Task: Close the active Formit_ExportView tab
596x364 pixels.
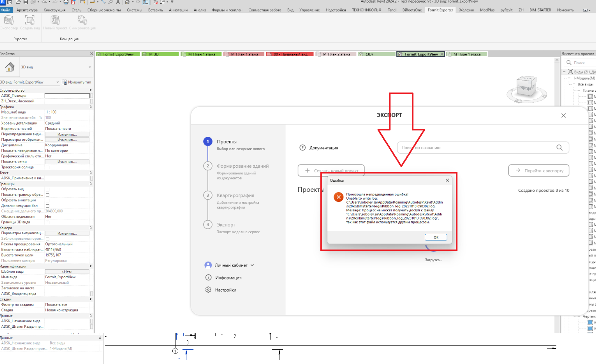Action: pyautogui.click(x=441, y=54)
